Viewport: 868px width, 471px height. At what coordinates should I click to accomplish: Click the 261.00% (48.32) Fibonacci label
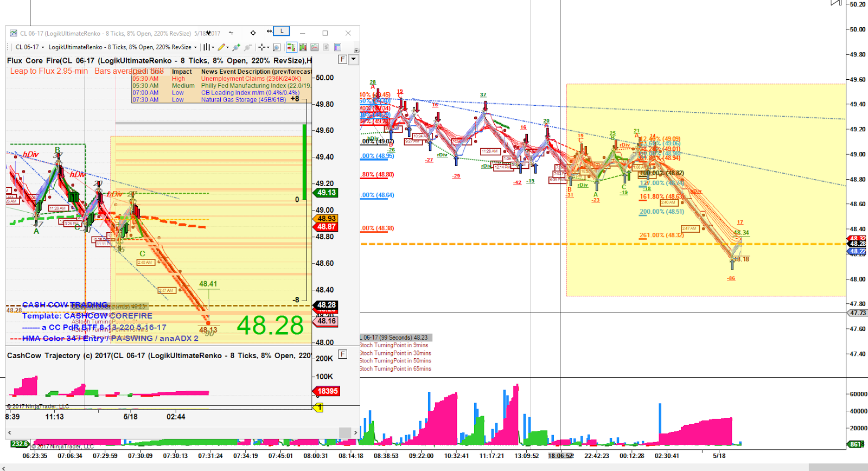click(661, 235)
